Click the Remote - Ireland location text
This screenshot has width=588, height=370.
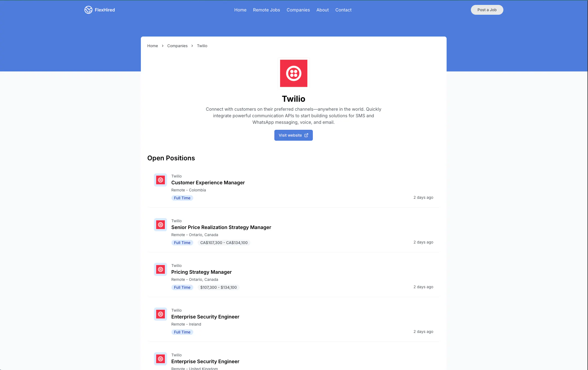pyautogui.click(x=186, y=324)
